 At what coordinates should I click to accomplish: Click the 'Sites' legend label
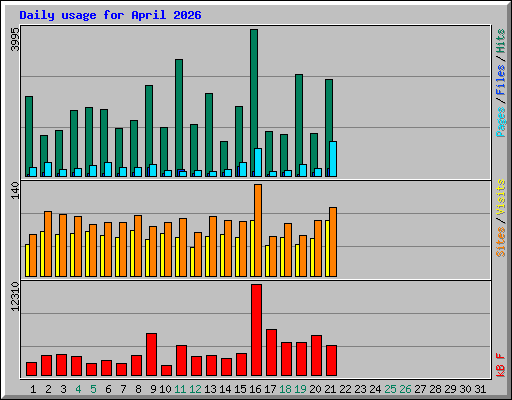click(x=501, y=242)
